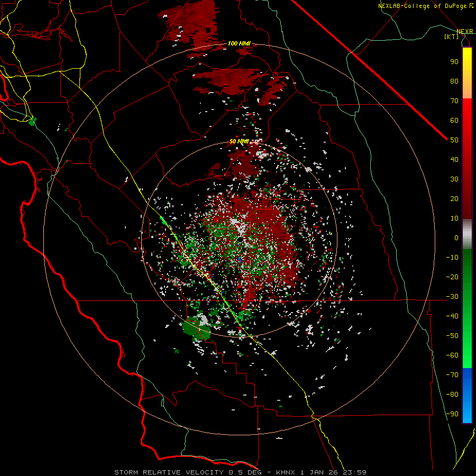Select the -80 value on the velocity scale

(x=452, y=395)
